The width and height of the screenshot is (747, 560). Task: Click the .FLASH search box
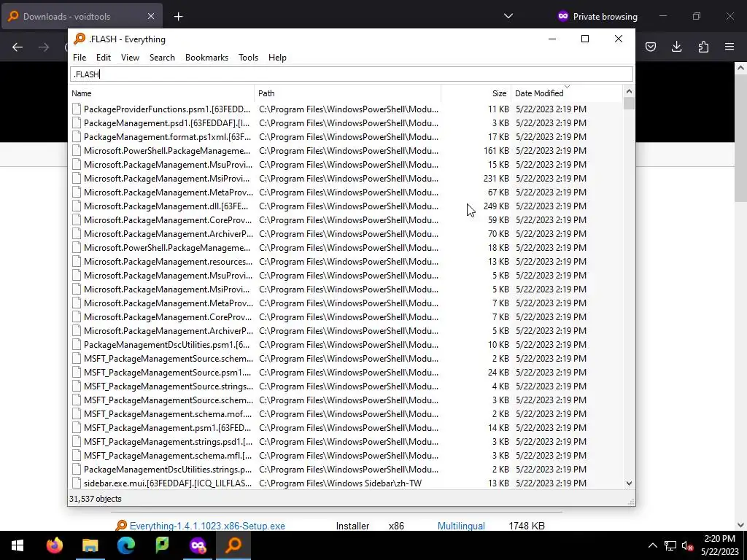[x=352, y=74]
